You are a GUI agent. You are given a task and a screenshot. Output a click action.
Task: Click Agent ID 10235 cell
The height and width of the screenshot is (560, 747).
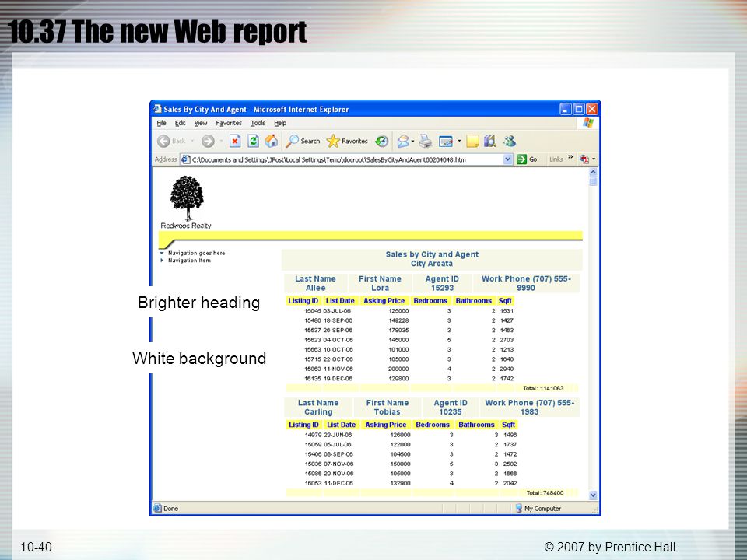click(451, 407)
